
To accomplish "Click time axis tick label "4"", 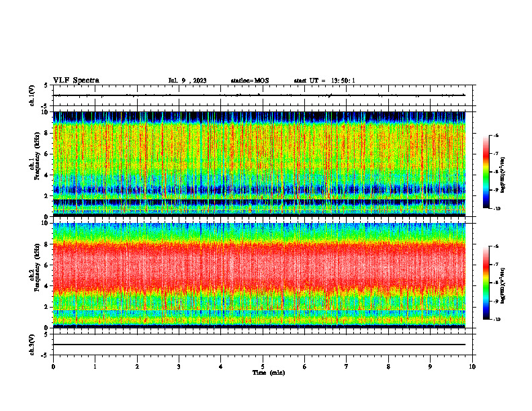I will coord(221,367).
